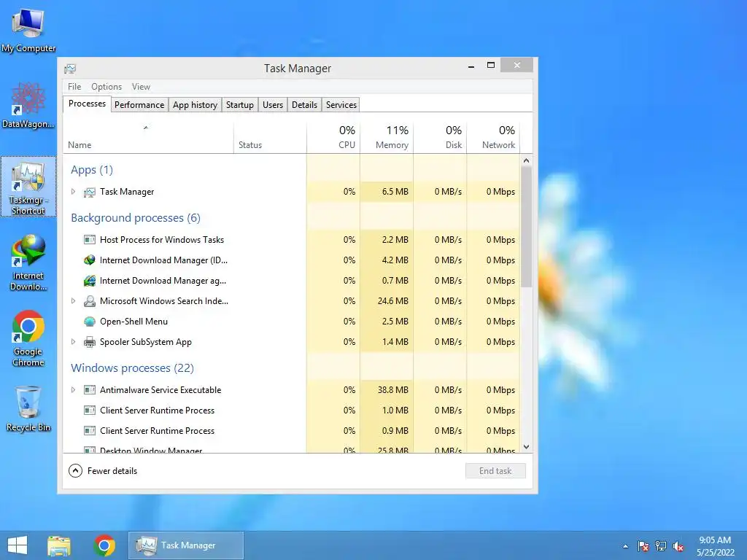Screen dimensions: 747x560
Task: Open My Computer desktop icon
Action: pos(28,31)
